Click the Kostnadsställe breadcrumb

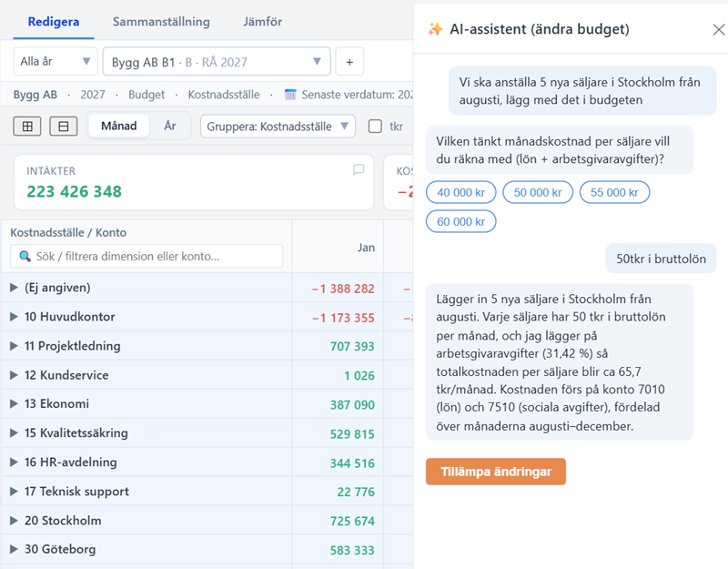(x=224, y=95)
